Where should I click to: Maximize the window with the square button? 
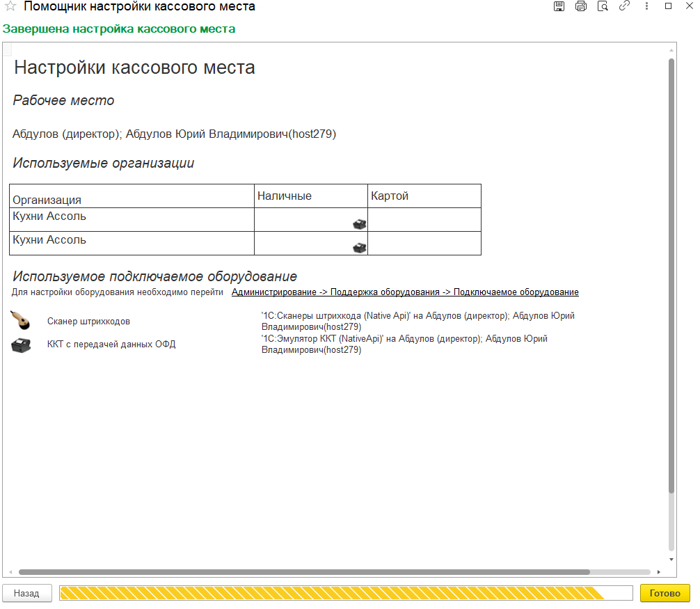click(669, 6)
